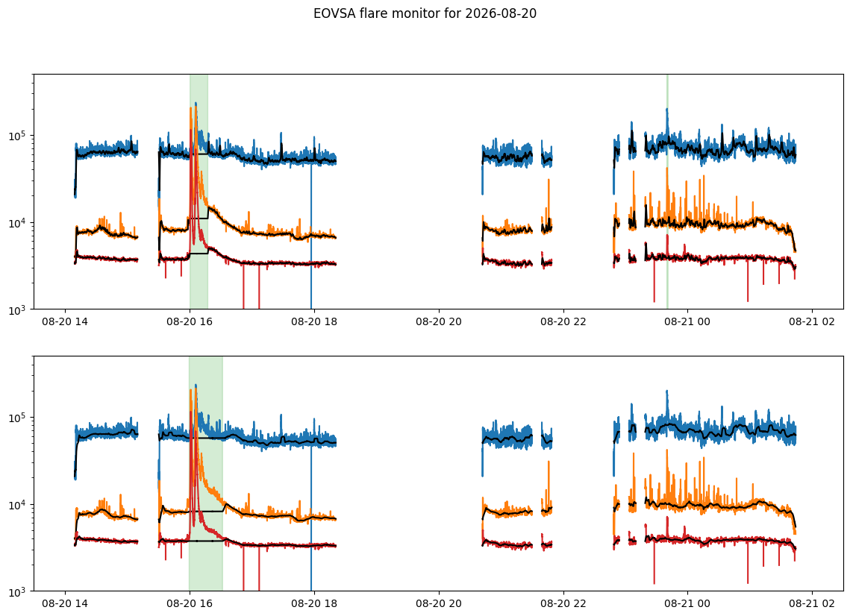Click the "08-21 02" tick label under the upper plot
The height and width of the screenshot is (616, 853).
coord(812,321)
